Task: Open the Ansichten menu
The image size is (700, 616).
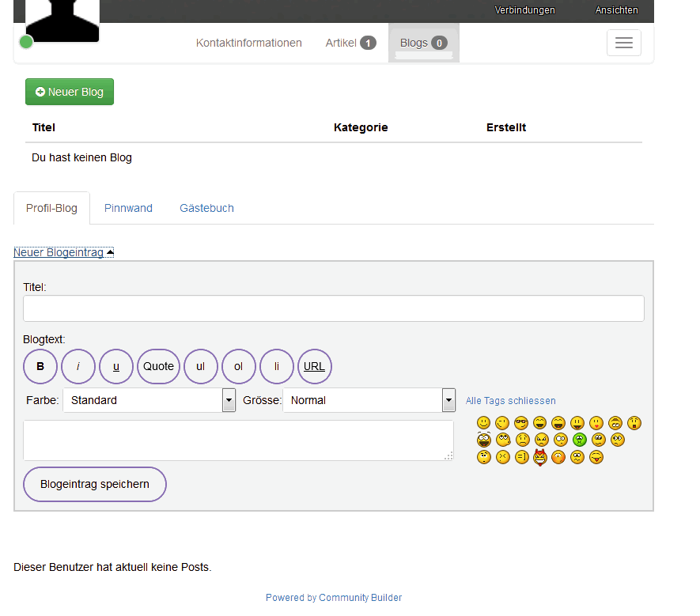Action: [616, 9]
